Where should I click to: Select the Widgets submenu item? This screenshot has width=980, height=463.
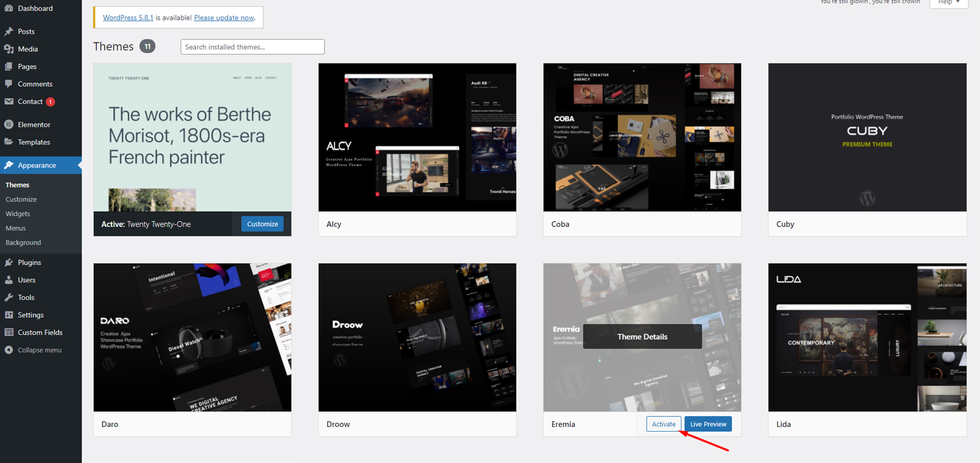[18, 214]
